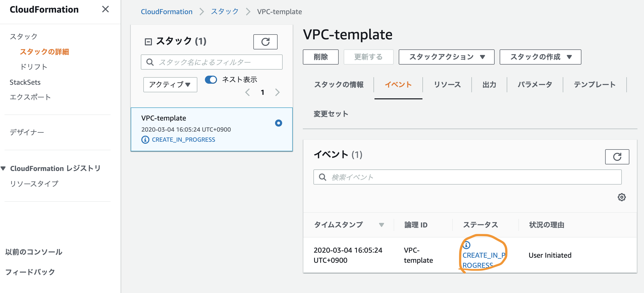The image size is (644, 293).
Task: Toggle the ネスト表示 nested view switch
Action: tap(211, 80)
